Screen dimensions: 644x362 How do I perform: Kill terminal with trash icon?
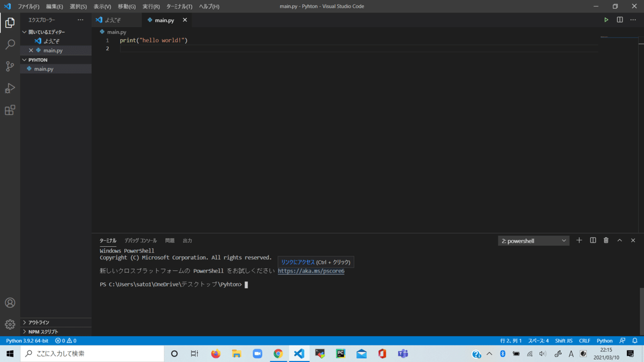click(x=606, y=241)
